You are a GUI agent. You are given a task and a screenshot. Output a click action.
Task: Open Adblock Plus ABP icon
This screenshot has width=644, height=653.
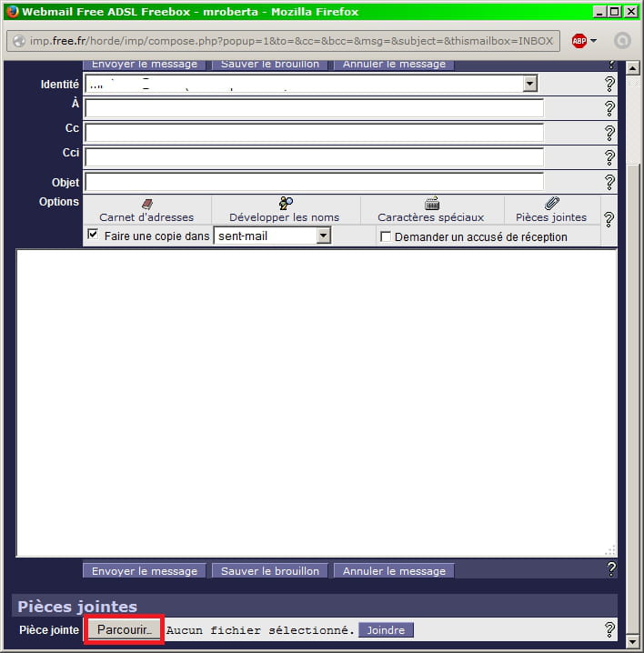pos(579,41)
